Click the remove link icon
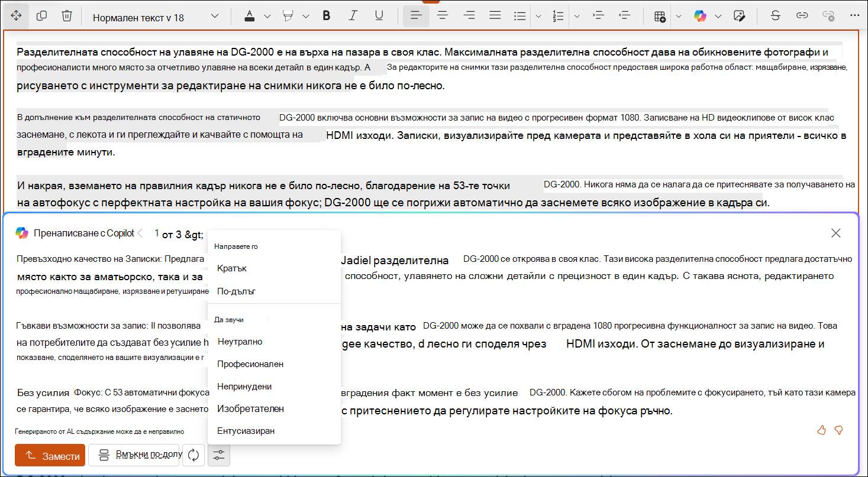This screenshot has height=477, width=868. (828, 16)
